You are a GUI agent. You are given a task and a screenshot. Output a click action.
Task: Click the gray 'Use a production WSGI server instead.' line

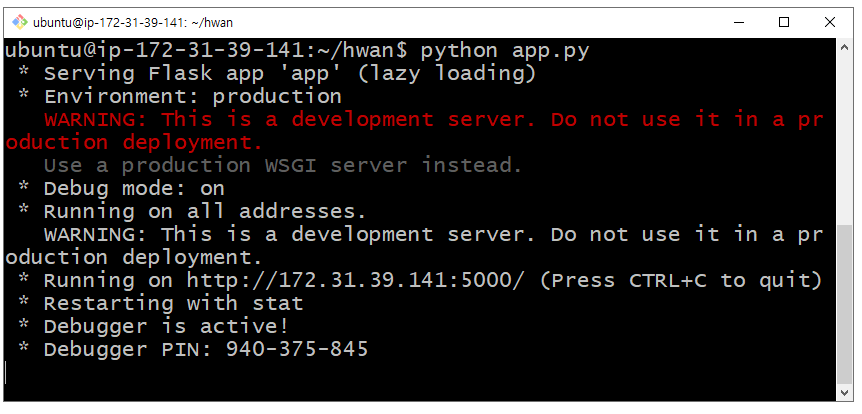(283, 165)
